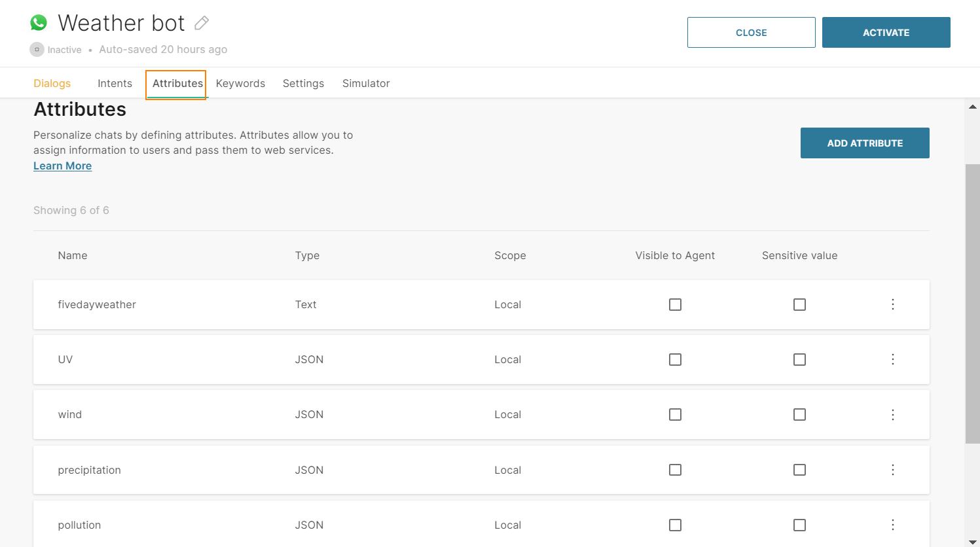Open the three-dot menu for pollution row

[x=892, y=525]
